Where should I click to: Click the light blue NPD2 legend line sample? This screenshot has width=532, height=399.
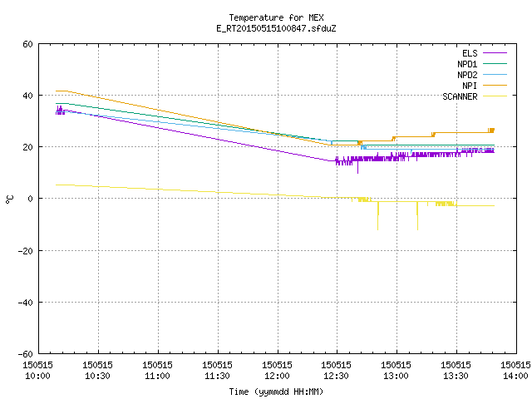pyautogui.click(x=495, y=74)
